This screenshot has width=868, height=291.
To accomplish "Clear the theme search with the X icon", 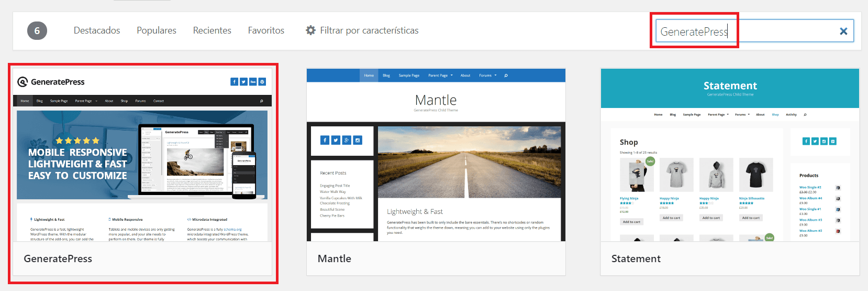I will [x=843, y=31].
